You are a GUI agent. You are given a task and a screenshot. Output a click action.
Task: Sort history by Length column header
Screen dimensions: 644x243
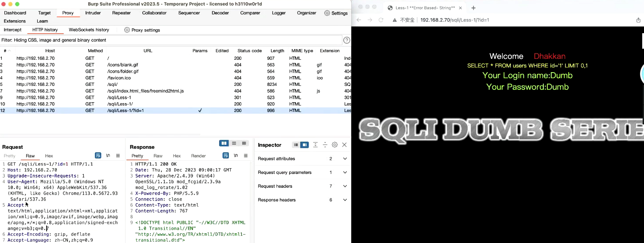[277, 50]
